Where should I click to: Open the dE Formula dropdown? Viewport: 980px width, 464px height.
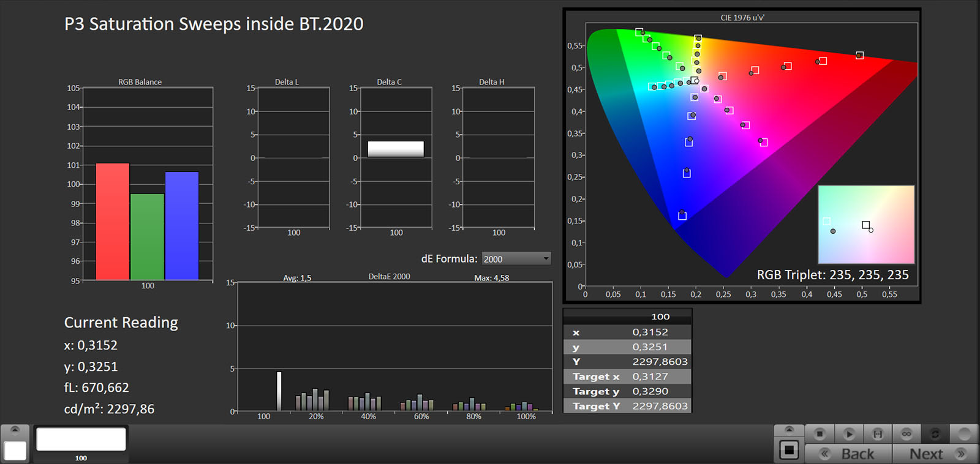(516, 259)
